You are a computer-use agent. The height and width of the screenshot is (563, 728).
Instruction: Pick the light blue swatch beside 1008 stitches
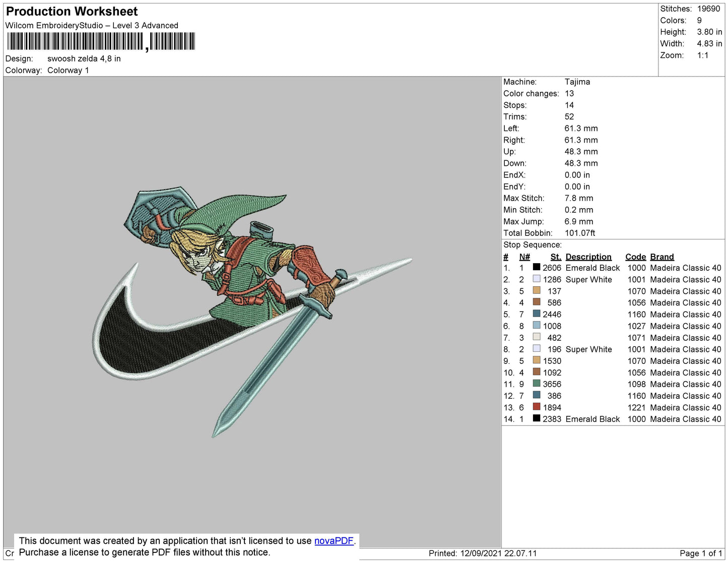point(537,326)
